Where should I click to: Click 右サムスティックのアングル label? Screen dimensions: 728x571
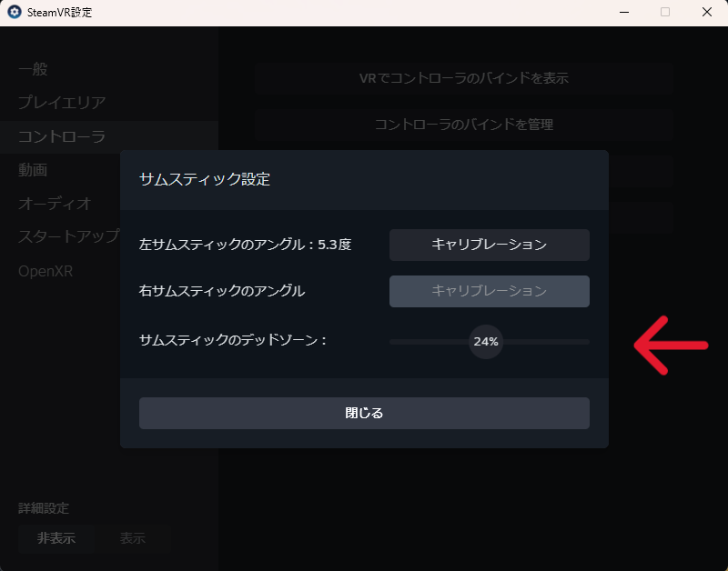(222, 291)
